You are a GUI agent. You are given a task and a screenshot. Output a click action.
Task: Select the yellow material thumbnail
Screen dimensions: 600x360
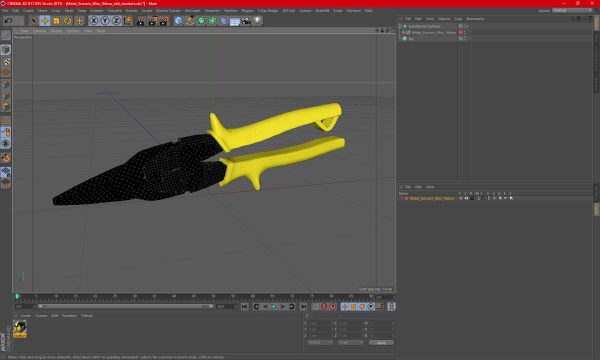tap(20, 329)
